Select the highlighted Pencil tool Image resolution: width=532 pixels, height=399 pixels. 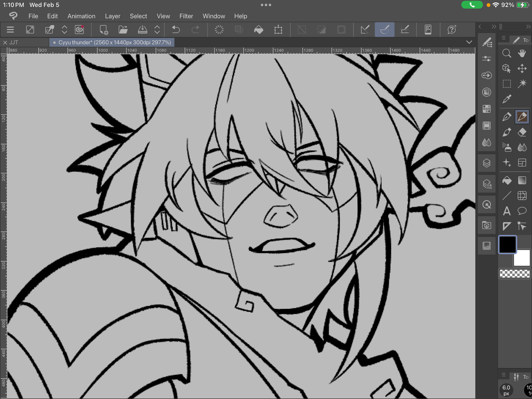pos(522,117)
